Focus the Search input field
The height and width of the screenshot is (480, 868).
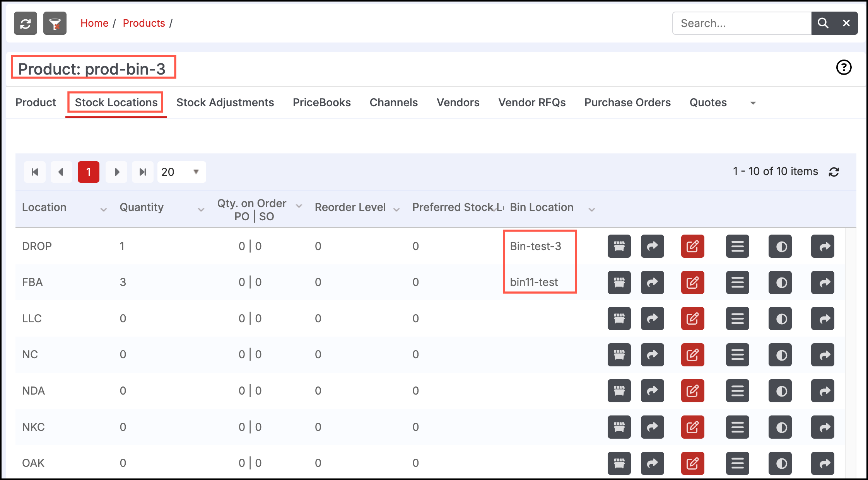[742, 23]
